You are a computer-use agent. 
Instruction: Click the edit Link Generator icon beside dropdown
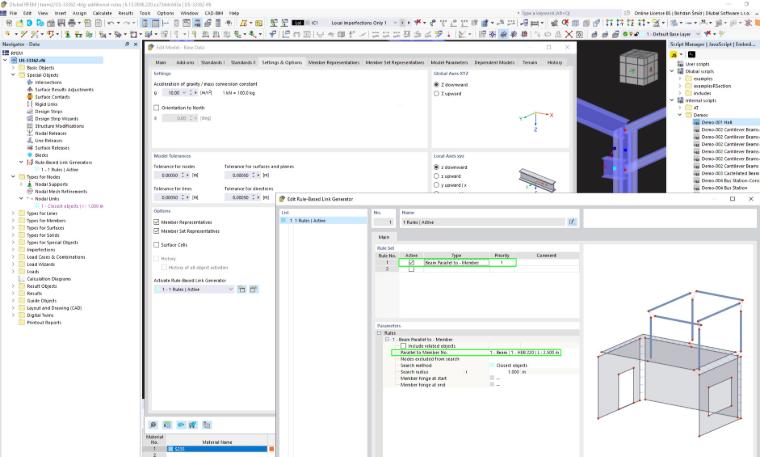pos(253,289)
